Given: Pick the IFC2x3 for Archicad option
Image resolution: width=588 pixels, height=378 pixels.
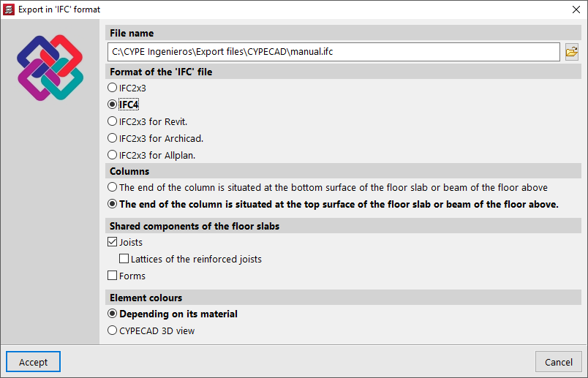Looking at the screenshot, I should point(112,138).
